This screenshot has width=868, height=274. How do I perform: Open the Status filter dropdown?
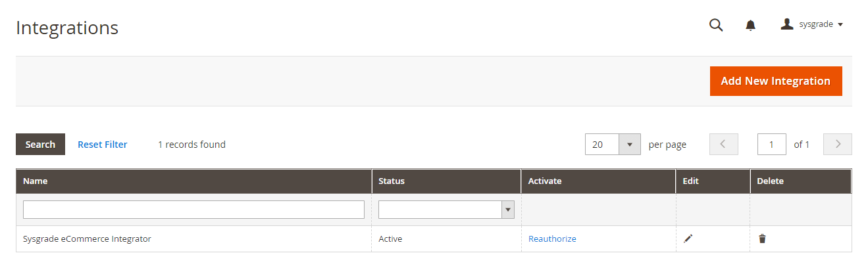446,210
